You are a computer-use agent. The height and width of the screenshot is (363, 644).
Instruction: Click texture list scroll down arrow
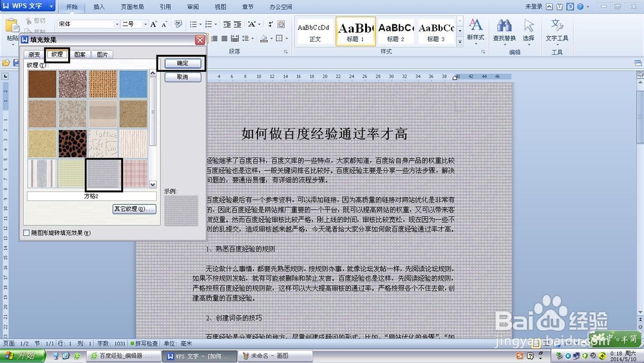[x=153, y=184]
